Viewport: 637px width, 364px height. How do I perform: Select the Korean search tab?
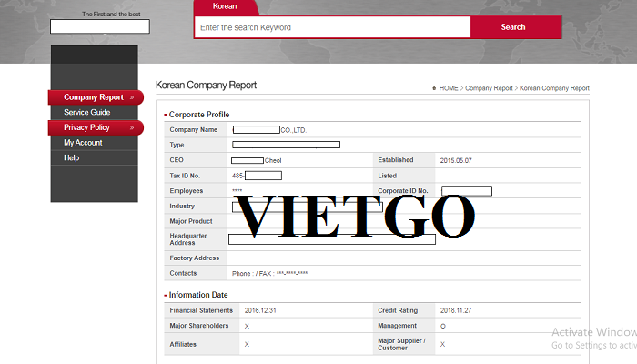(x=225, y=6)
